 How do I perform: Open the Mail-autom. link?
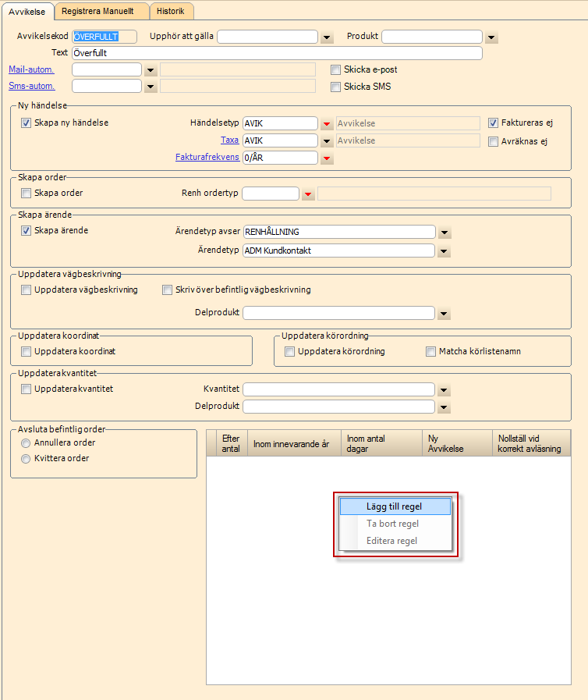tap(31, 69)
